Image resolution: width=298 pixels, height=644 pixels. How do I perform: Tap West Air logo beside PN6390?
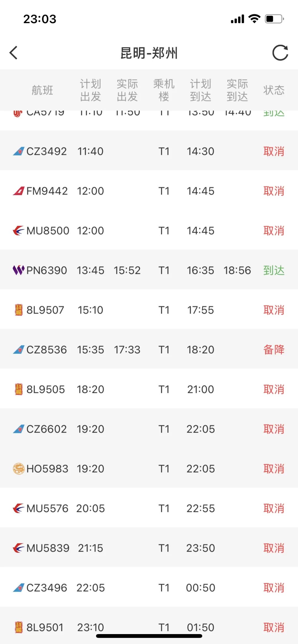(x=18, y=270)
